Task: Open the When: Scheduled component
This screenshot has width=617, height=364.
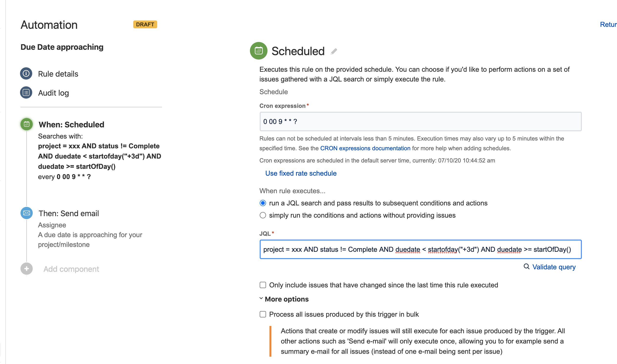Action: coord(72,125)
